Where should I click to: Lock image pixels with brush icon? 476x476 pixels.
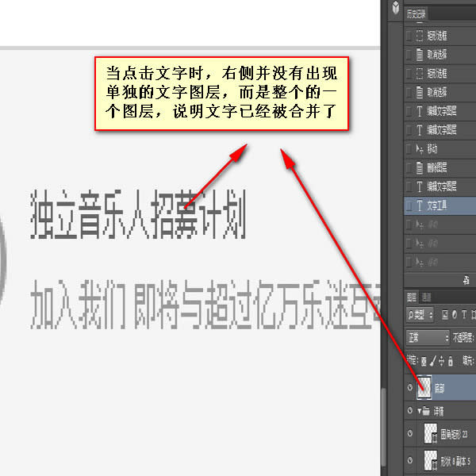coord(433,361)
